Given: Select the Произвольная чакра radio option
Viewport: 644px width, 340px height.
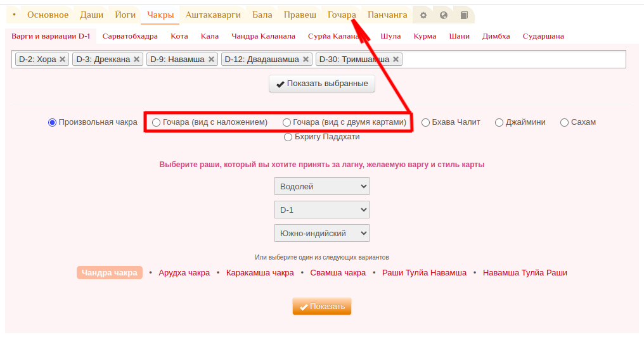Looking at the screenshot, I should pyautogui.click(x=52, y=123).
